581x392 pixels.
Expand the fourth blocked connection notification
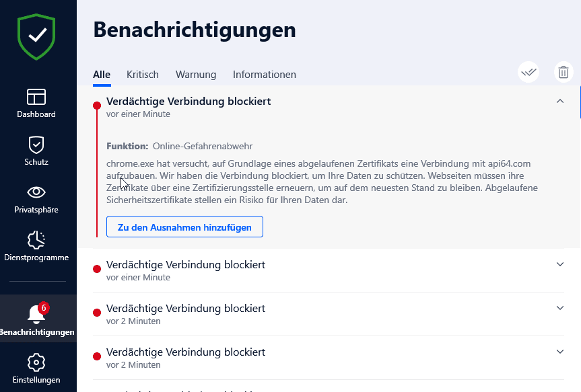tap(559, 352)
